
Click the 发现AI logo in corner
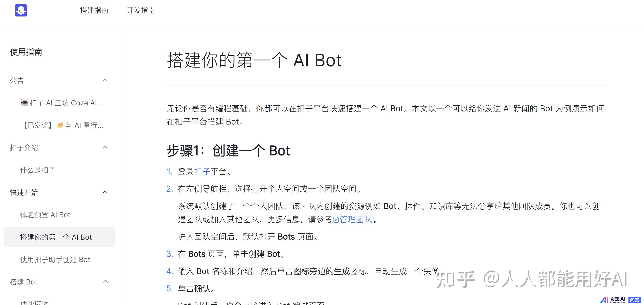click(x=613, y=300)
